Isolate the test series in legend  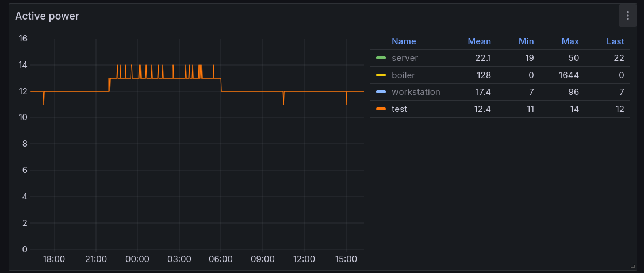click(399, 109)
